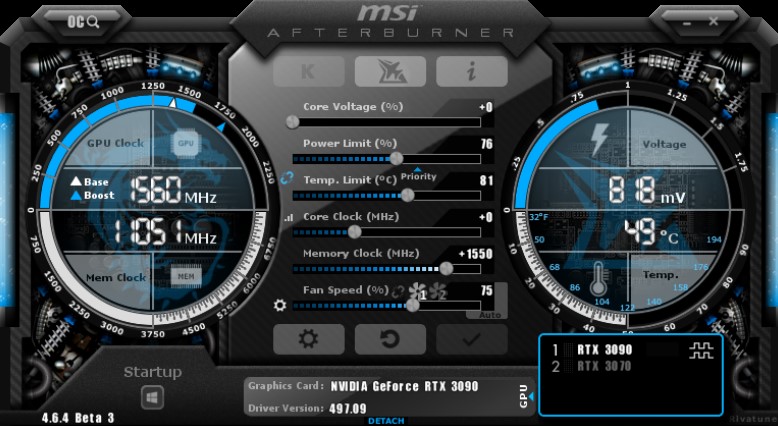This screenshot has height=426, width=778.
Task: Click the 1051 MHz memory clock reading
Action: [166, 232]
